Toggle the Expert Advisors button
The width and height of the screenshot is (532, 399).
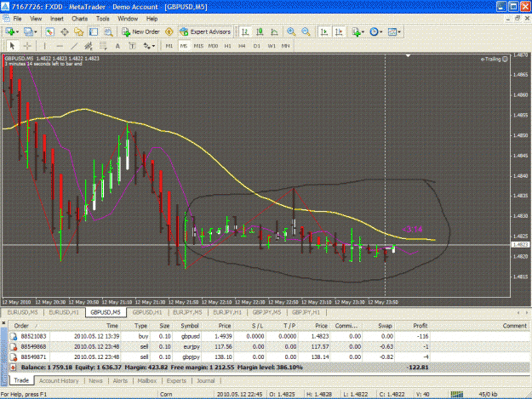pyautogui.click(x=206, y=31)
